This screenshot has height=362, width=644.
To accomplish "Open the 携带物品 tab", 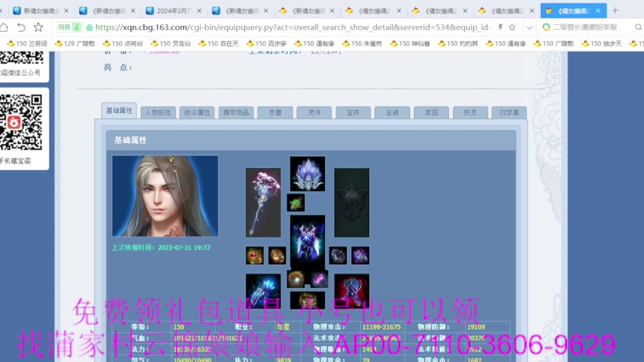I will (236, 113).
